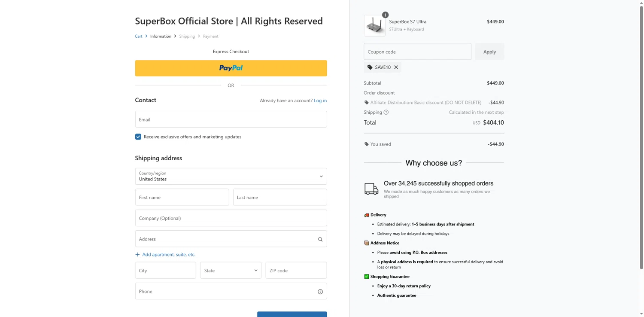Click 'Enjoy a 30-day return policy' text
The width and height of the screenshot is (644, 317).
(x=404, y=286)
